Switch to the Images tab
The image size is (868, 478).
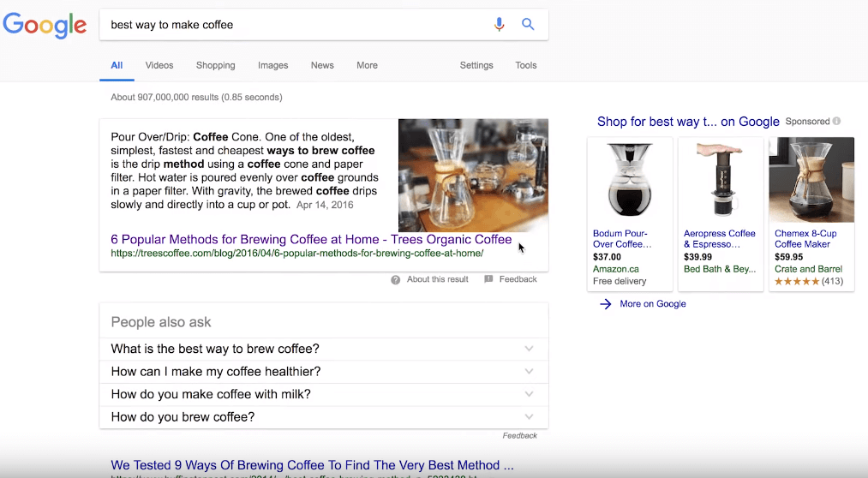273,65
